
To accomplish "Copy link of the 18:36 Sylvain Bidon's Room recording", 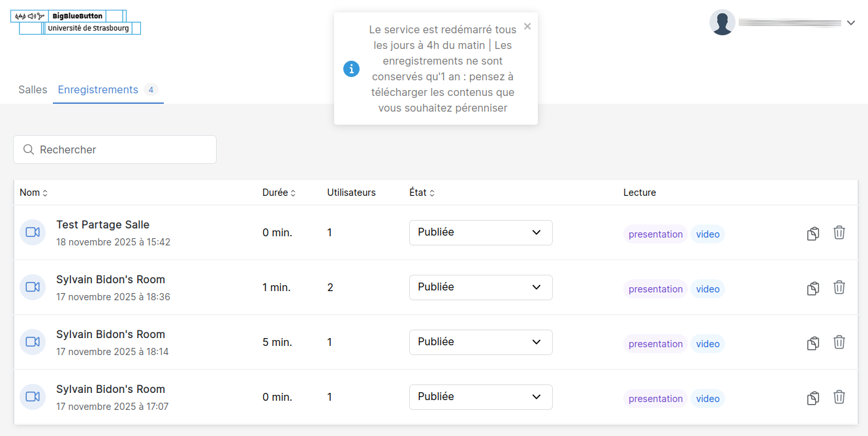I will pos(813,288).
